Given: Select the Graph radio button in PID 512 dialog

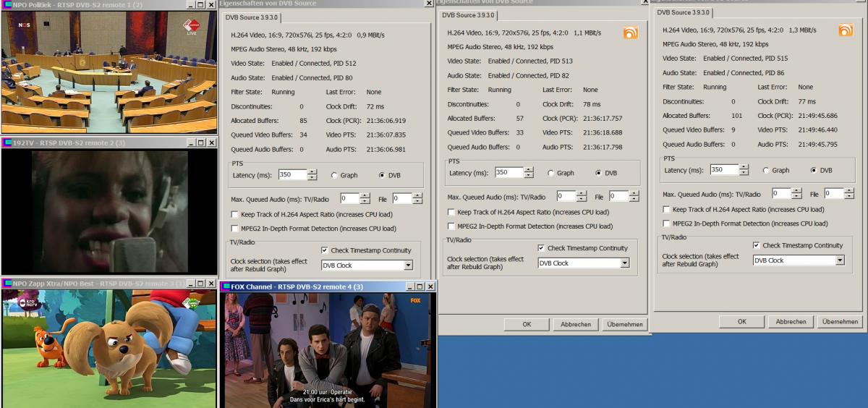Looking at the screenshot, I should coord(333,175).
